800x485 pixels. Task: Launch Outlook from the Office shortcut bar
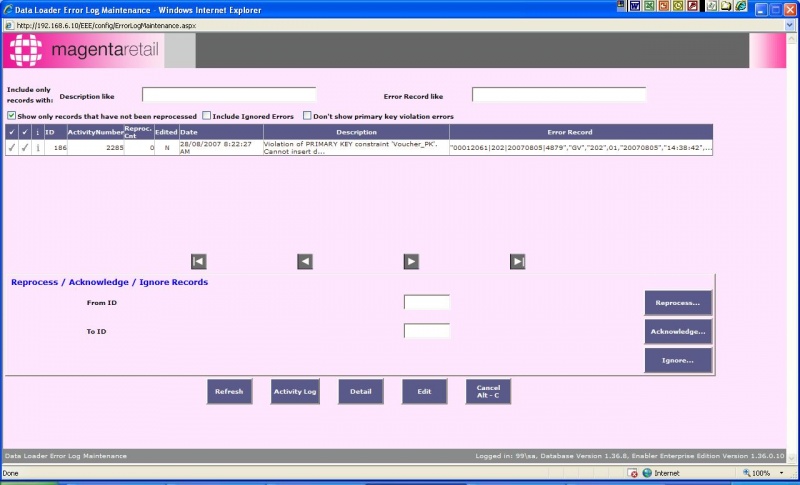(x=678, y=6)
